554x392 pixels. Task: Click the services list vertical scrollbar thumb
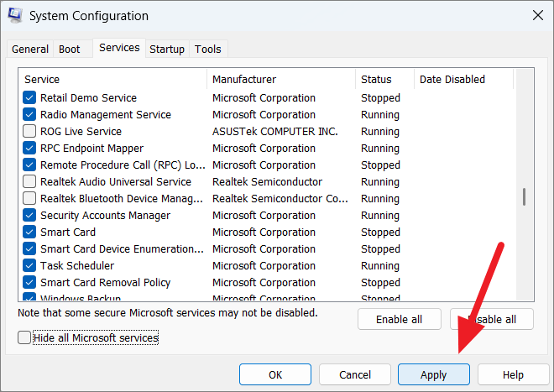pyautogui.click(x=525, y=197)
